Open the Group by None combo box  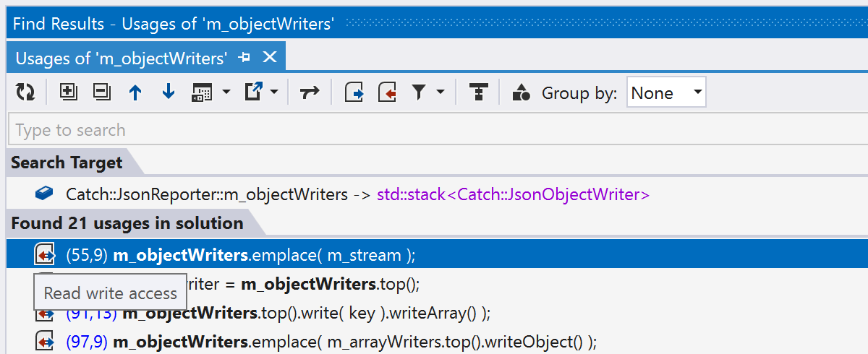click(x=665, y=92)
